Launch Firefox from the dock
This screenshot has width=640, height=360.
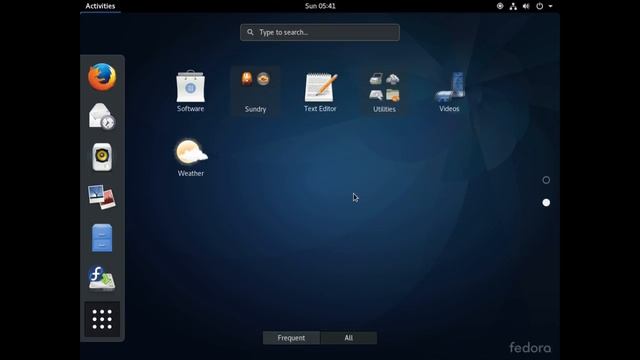coord(102,77)
